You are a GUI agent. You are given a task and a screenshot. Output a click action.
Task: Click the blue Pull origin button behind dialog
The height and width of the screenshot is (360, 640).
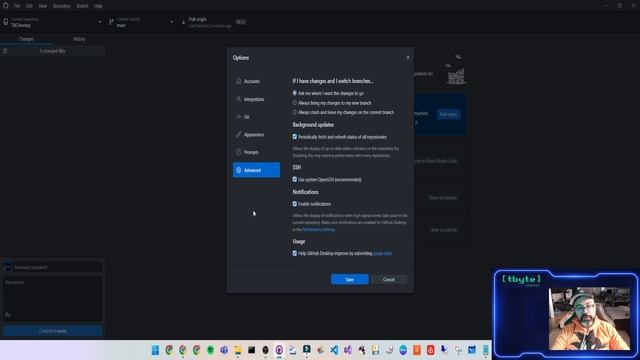pyautogui.click(x=448, y=114)
